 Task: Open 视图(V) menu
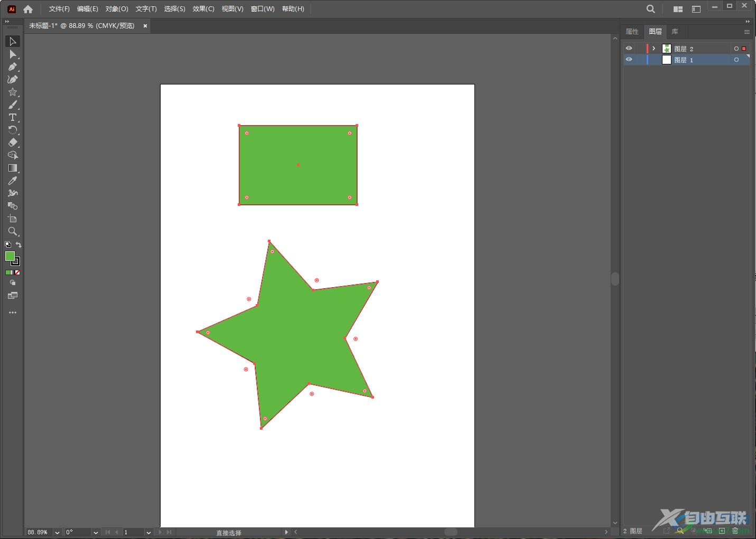click(x=232, y=9)
